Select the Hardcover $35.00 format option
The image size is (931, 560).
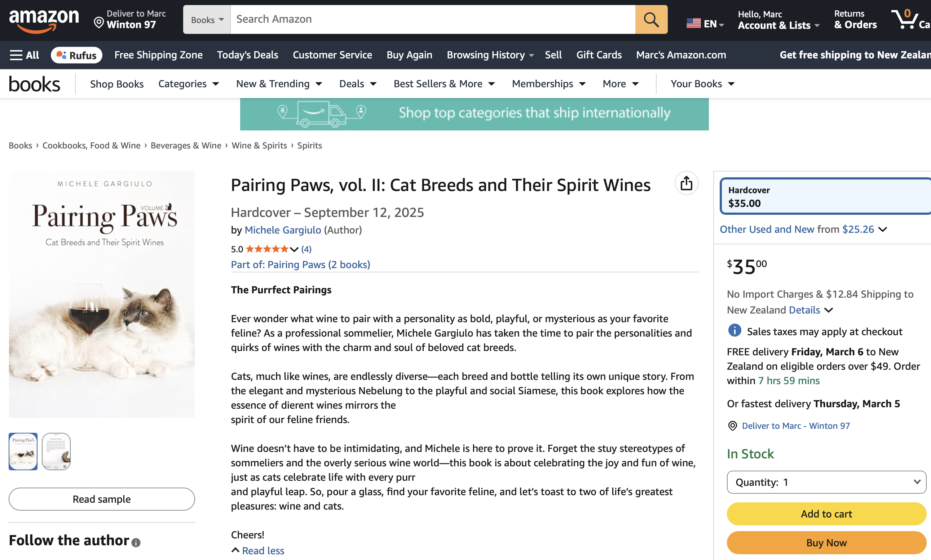click(825, 197)
